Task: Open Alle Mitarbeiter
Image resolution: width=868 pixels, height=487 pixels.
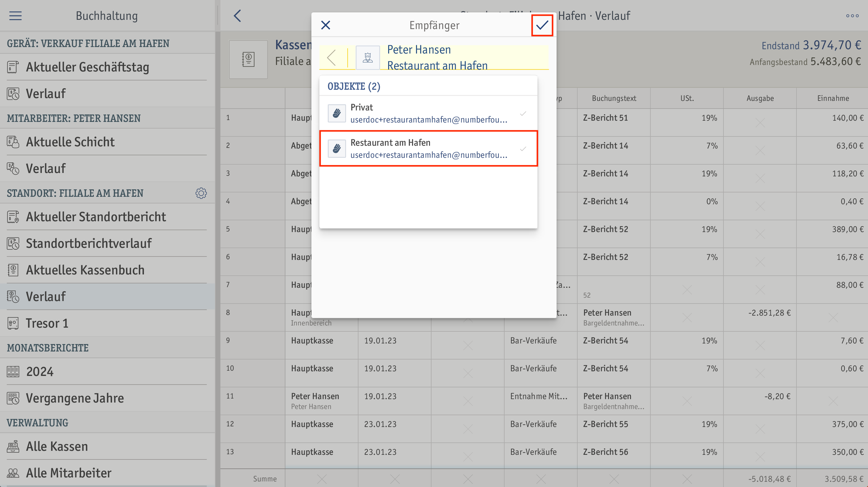Action: tap(107, 473)
